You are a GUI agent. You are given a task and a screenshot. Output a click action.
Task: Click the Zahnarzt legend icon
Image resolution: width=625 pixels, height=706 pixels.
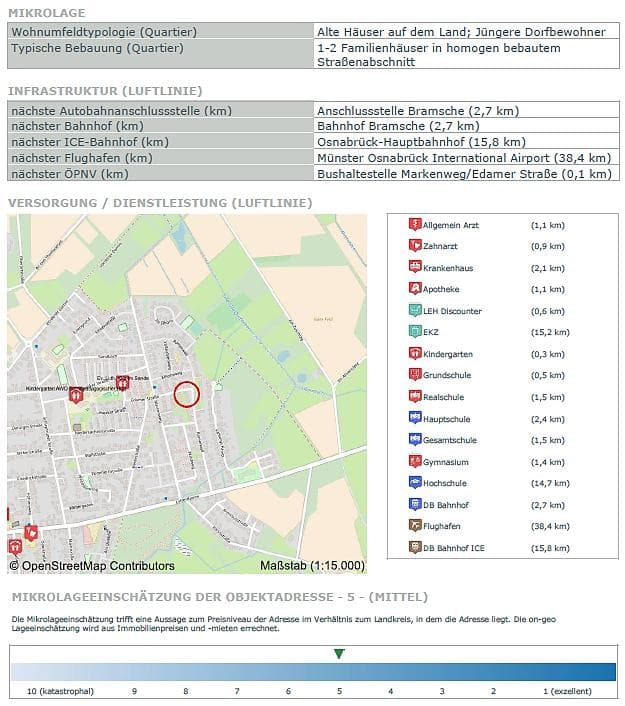[x=415, y=246]
